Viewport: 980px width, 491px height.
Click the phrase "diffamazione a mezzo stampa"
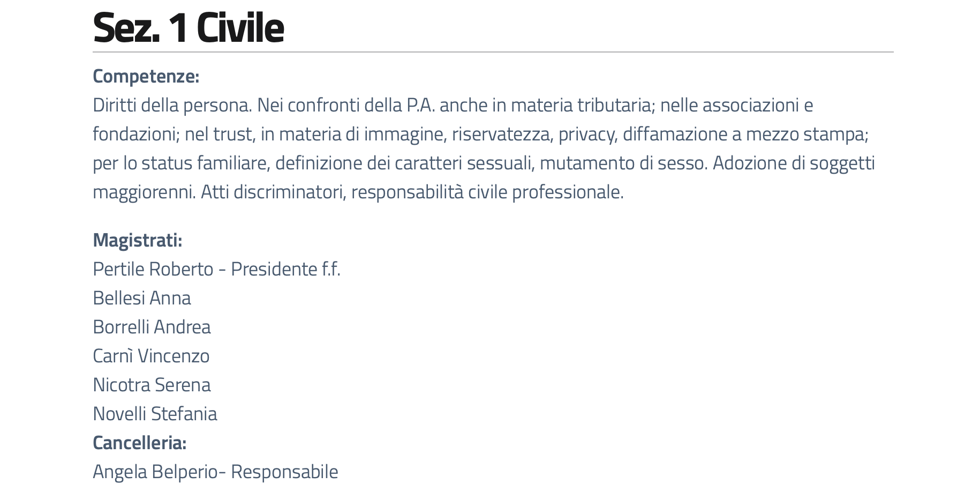(x=744, y=134)
